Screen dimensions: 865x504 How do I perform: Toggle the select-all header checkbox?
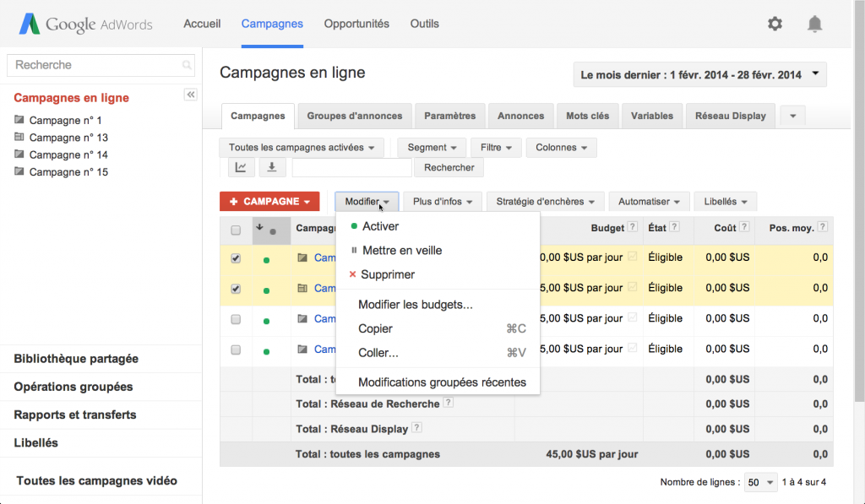236,230
